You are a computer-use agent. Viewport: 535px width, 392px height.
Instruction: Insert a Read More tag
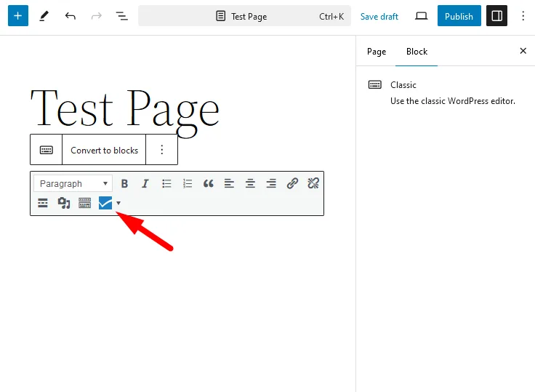click(43, 203)
